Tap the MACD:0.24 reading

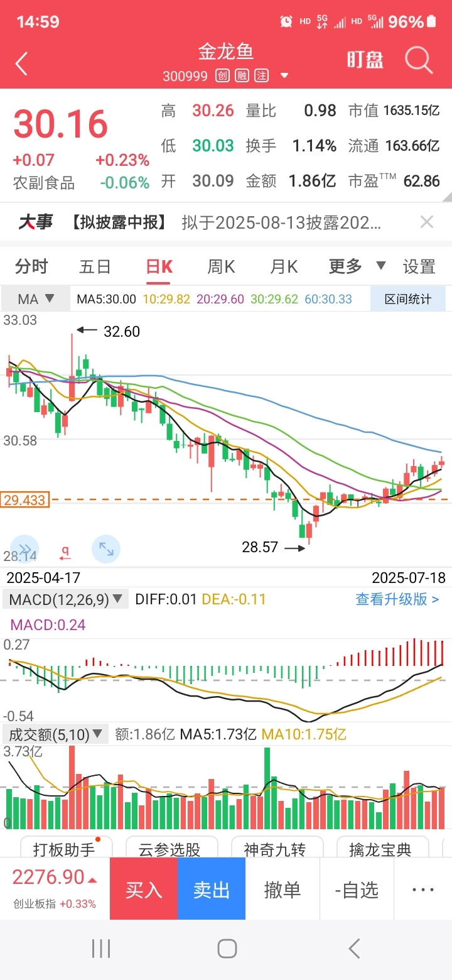click(48, 625)
